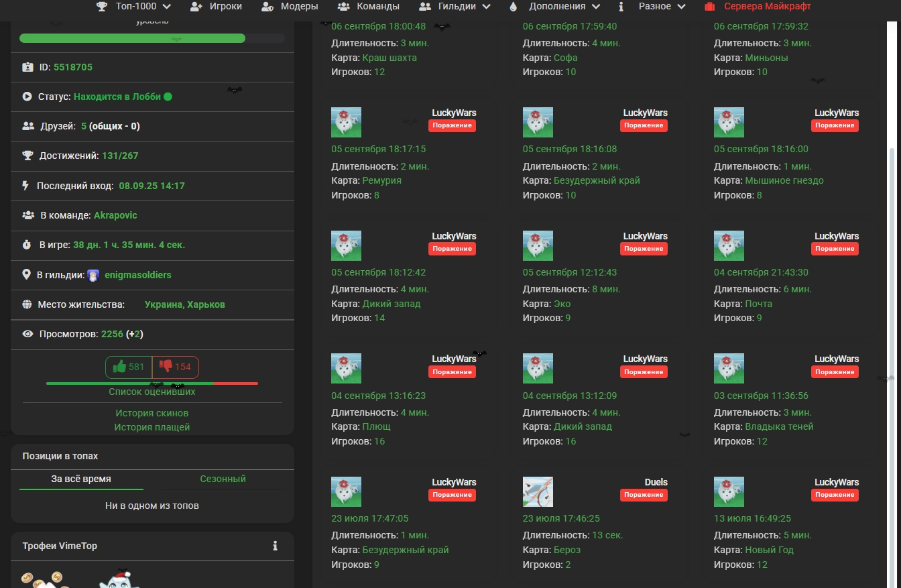
Task: Click the eye icon beside Просмотров
Action: (x=27, y=334)
